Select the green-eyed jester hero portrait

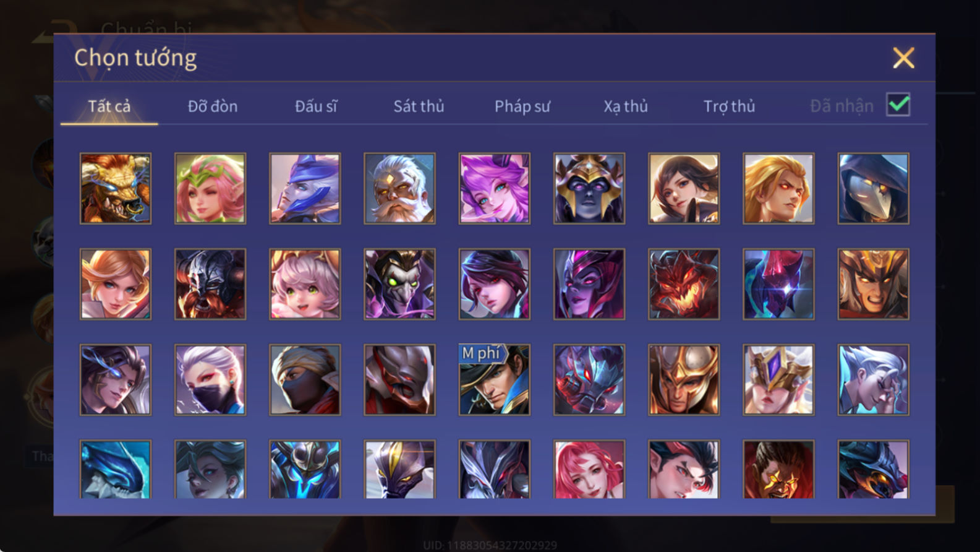point(399,284)
